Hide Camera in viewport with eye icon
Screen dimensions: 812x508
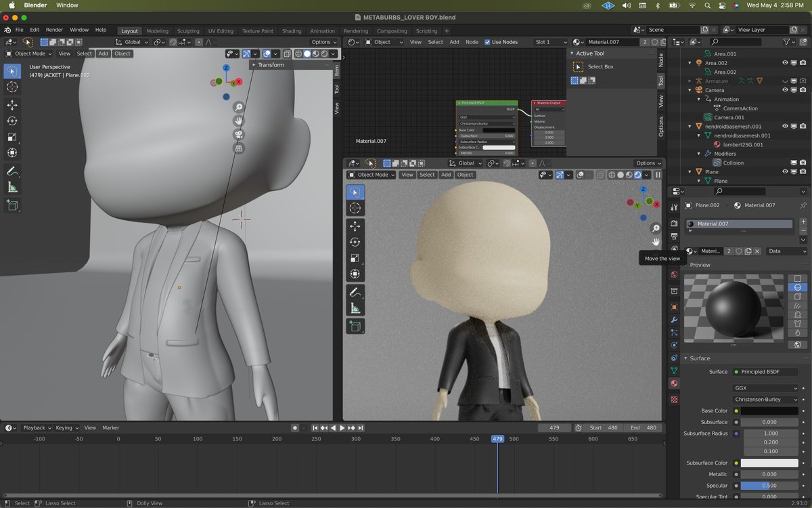785,90
